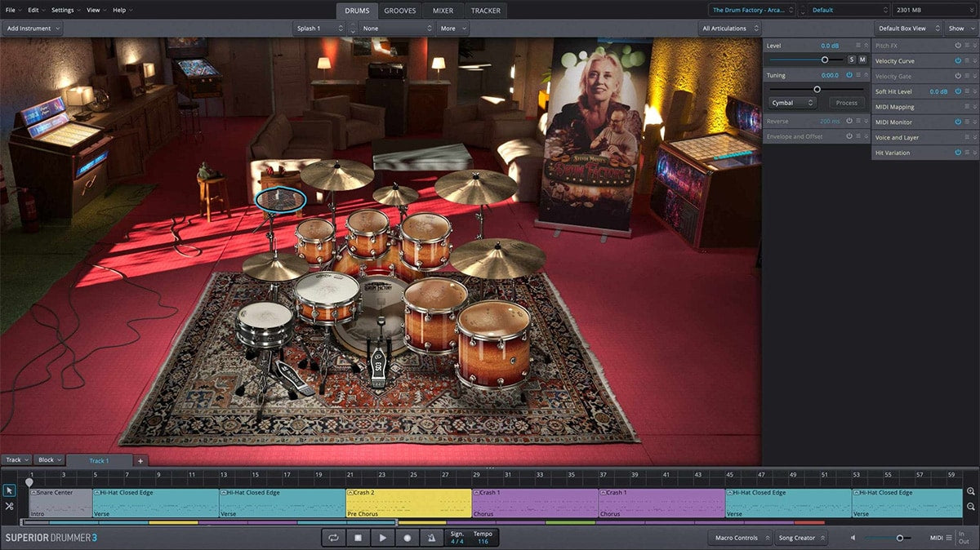Click the Record button in transport

coord(407,538)
